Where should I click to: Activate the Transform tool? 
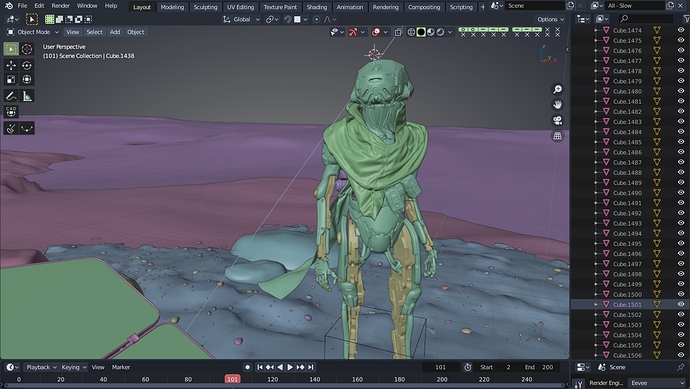[x=27, y=79]
